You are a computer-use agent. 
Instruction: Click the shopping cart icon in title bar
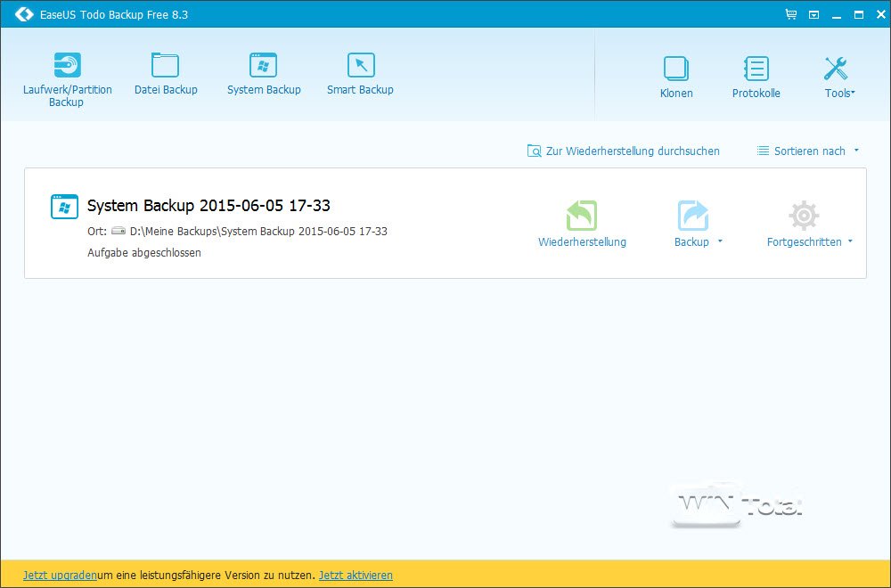(x=791, y=14)
